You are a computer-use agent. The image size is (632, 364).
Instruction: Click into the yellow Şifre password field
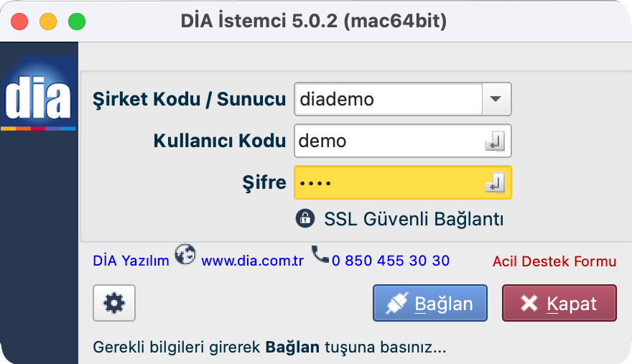point(388,183)
